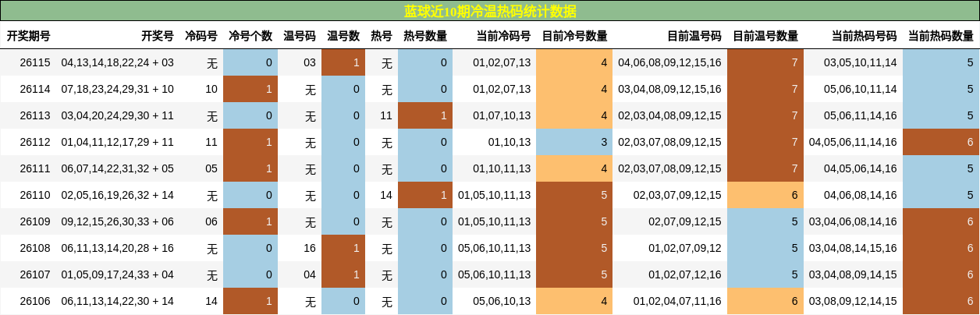Click draw result 06,07,14,22,31,32 + 05

click(x=118, y=168)
